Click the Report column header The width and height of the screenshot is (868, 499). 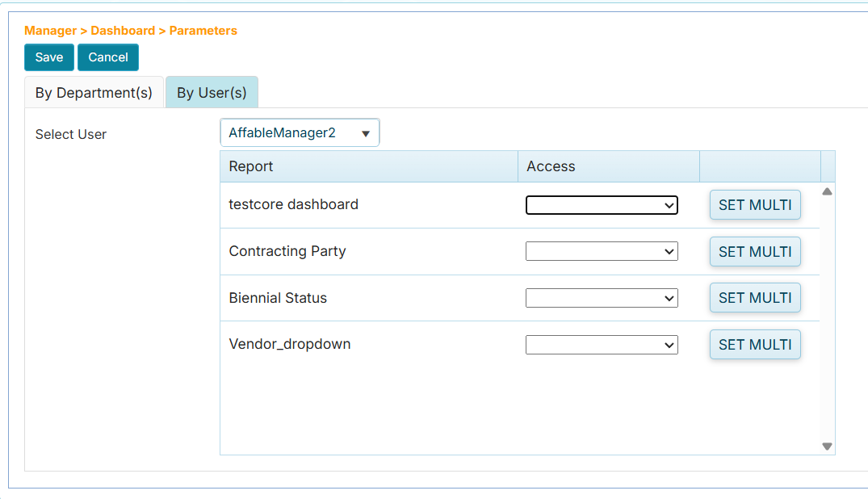tap(250, 166)
